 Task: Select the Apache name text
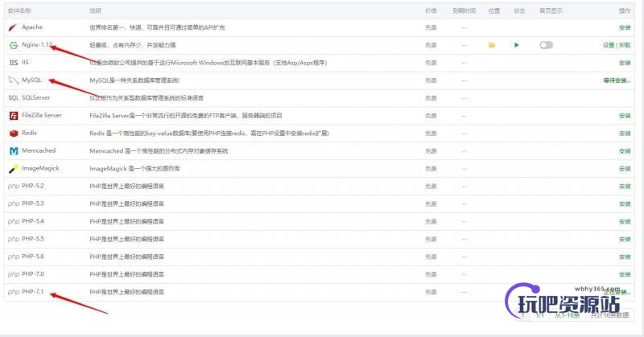tap(32, 27)
